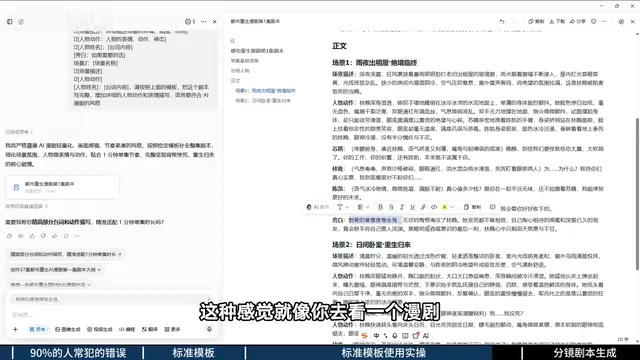Start a new chat with the compose icon
The image size is (640, 360).
tap(21, 22)
